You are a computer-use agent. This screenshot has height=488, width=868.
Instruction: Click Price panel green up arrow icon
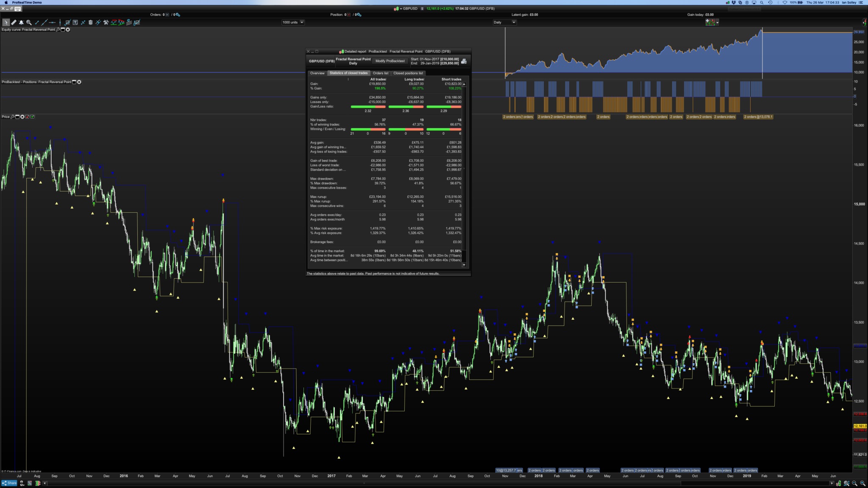32,117
